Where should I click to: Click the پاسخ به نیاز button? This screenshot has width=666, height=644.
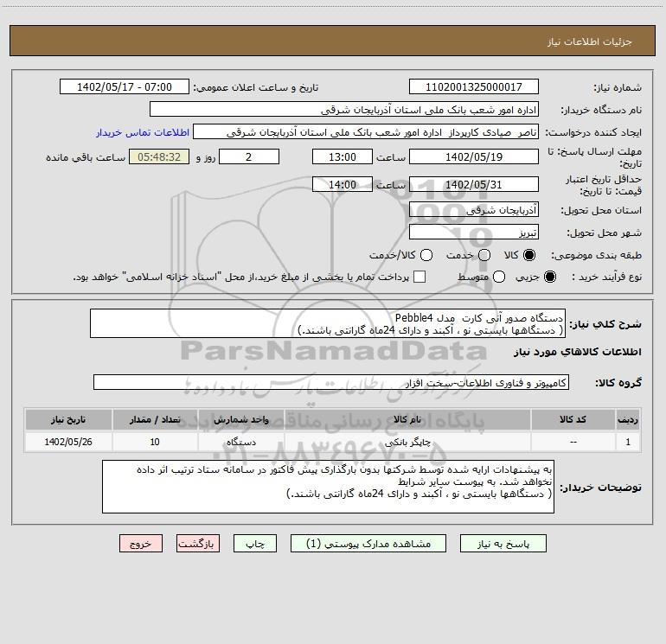click(x=503, y=544)
